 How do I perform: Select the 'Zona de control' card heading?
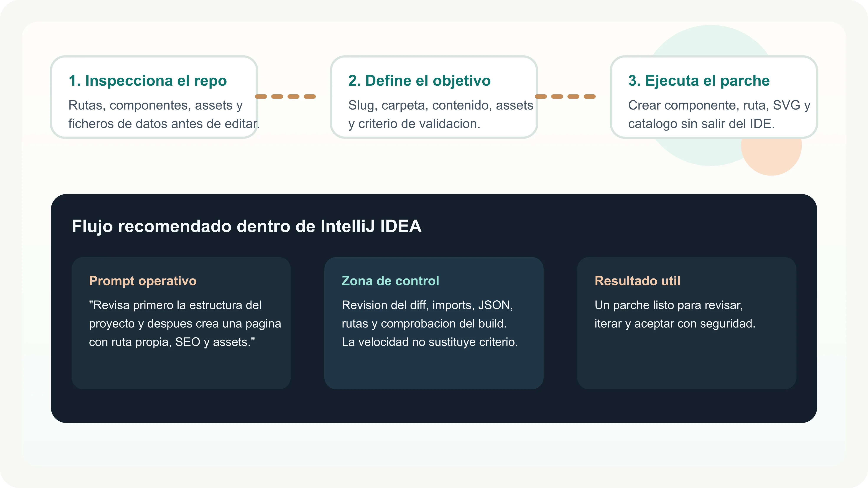390,281
